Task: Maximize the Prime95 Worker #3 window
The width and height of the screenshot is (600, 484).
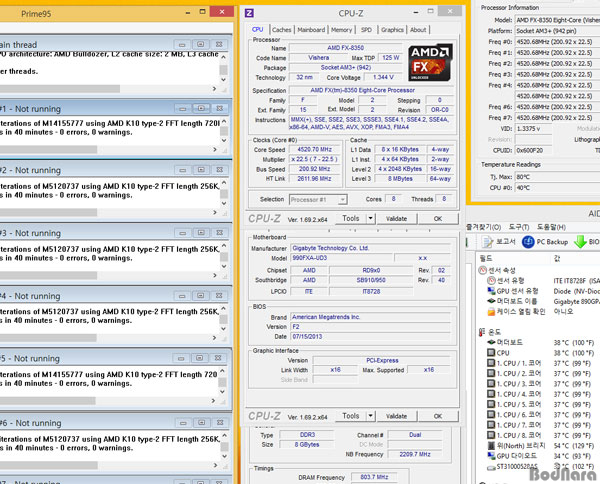Action: click(201, 233)
